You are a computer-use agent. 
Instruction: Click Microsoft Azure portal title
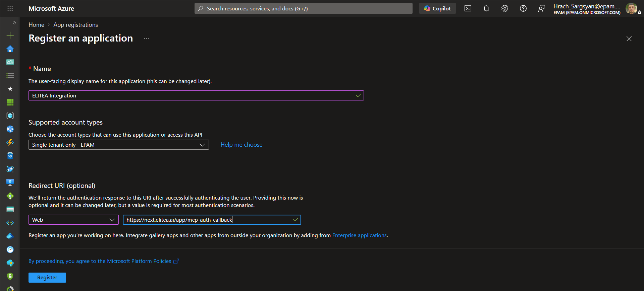[x=51, y=8]
